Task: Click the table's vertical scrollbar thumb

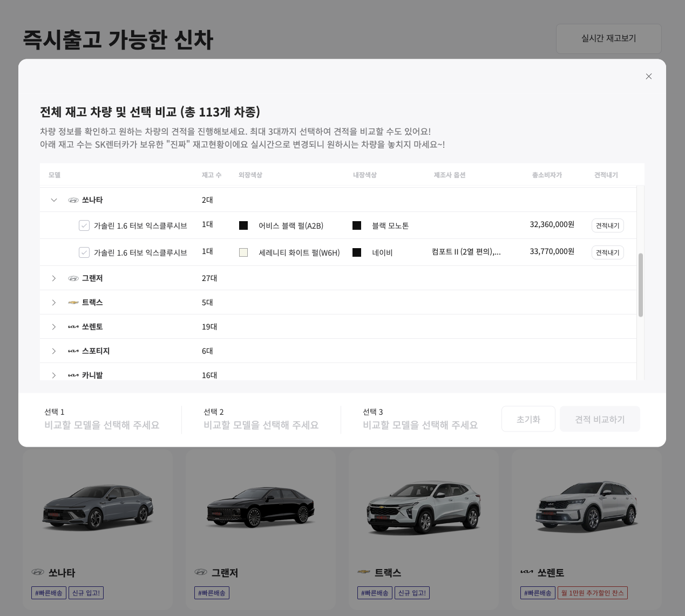Action: [641, 285]
